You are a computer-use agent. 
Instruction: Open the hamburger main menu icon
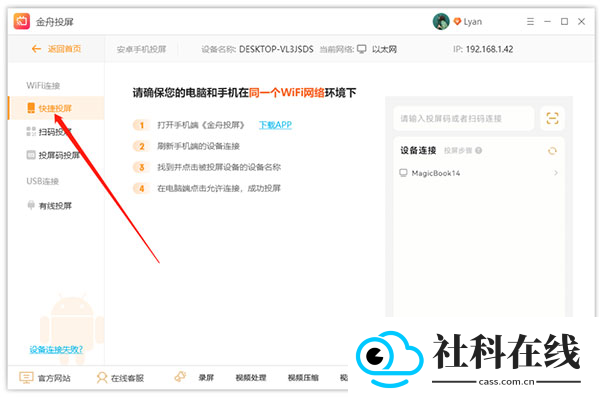(x=530, y=21)
